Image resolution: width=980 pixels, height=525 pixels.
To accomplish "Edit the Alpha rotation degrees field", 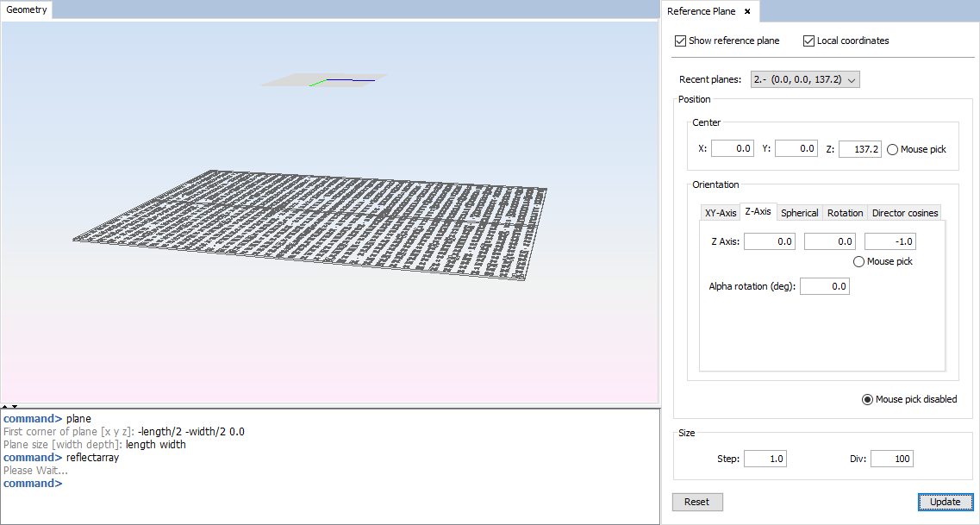I will 824,286.
